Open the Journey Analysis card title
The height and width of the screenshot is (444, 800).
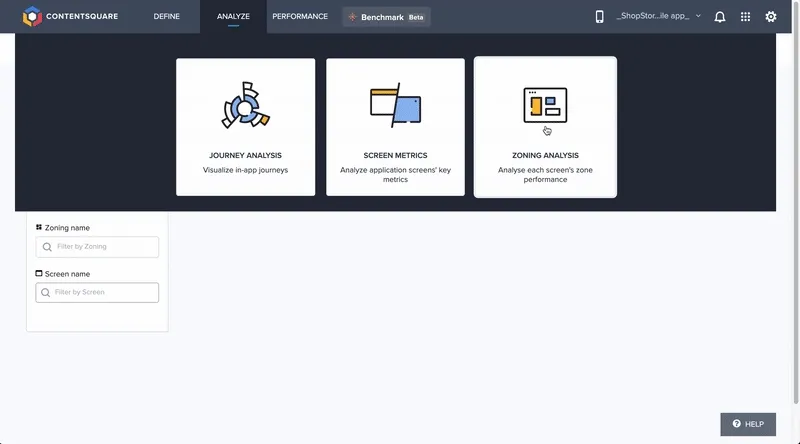point(245,156)
